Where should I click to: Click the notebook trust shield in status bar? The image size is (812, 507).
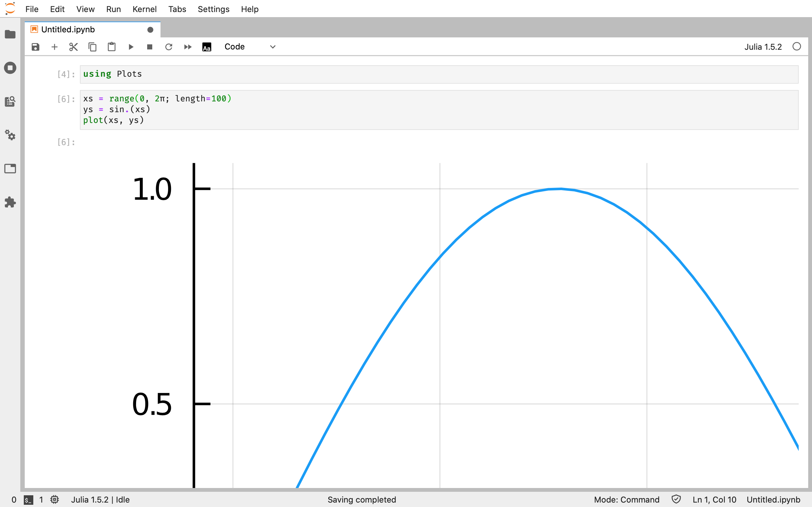[x=677, y=499]
